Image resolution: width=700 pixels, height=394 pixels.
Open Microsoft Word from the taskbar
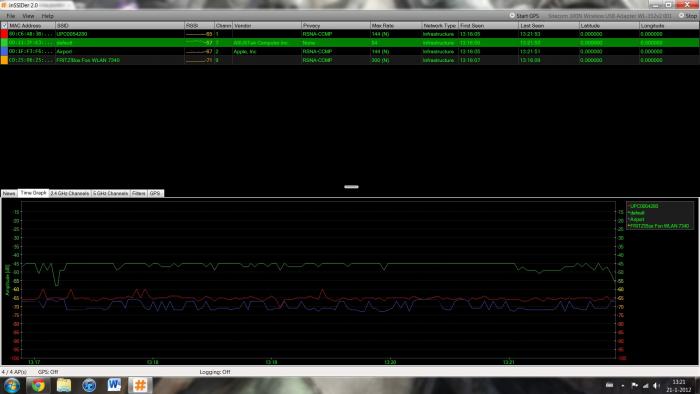point(114,385)
